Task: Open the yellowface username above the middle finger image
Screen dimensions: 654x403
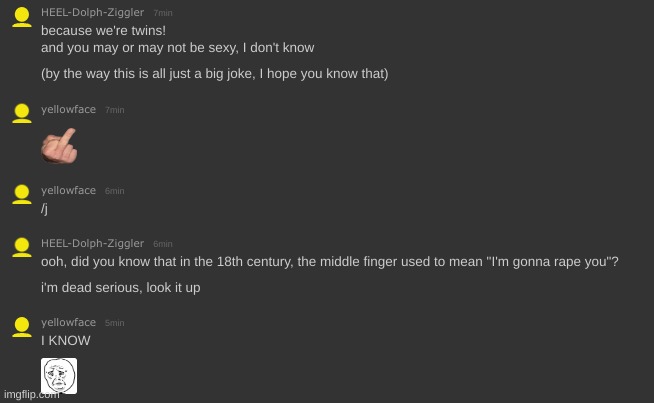Action: pyautogui.click(x=68, y=109)
